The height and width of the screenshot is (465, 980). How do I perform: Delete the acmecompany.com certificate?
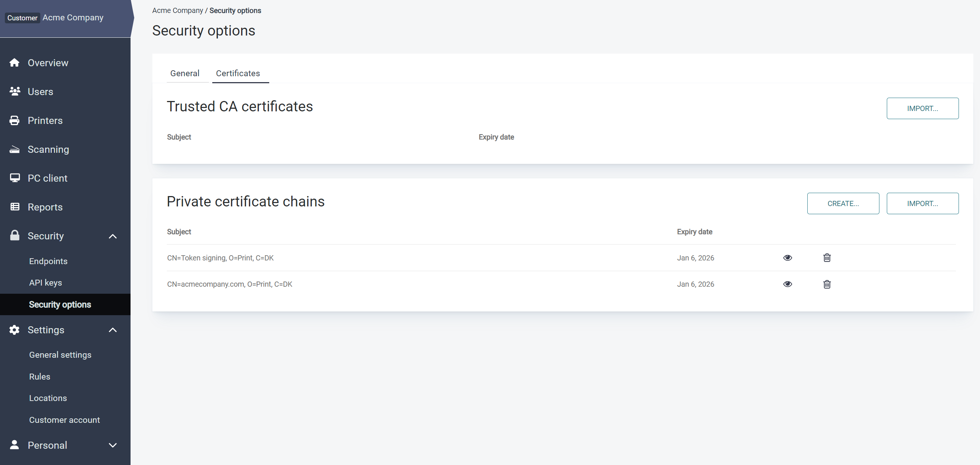827,284
